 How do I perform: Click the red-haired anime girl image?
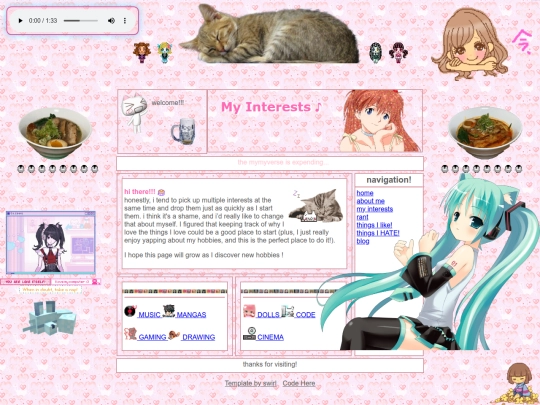[x=380, y=121]
